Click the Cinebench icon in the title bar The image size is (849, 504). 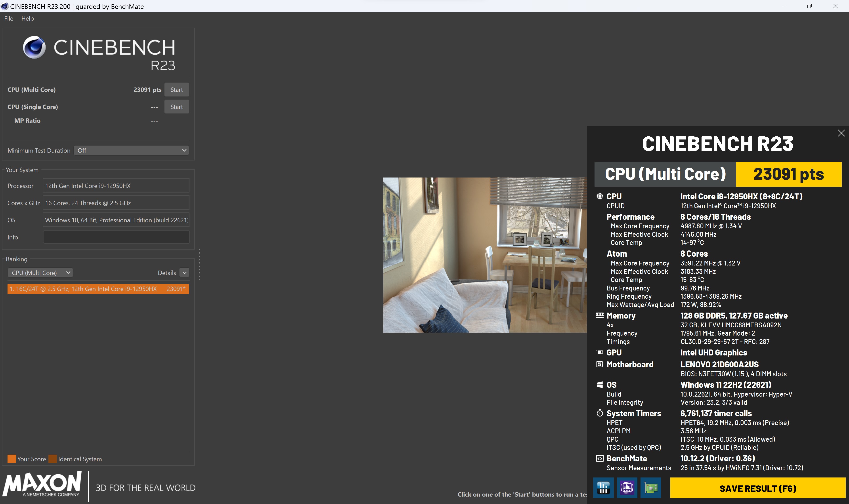tap(4, 6)
